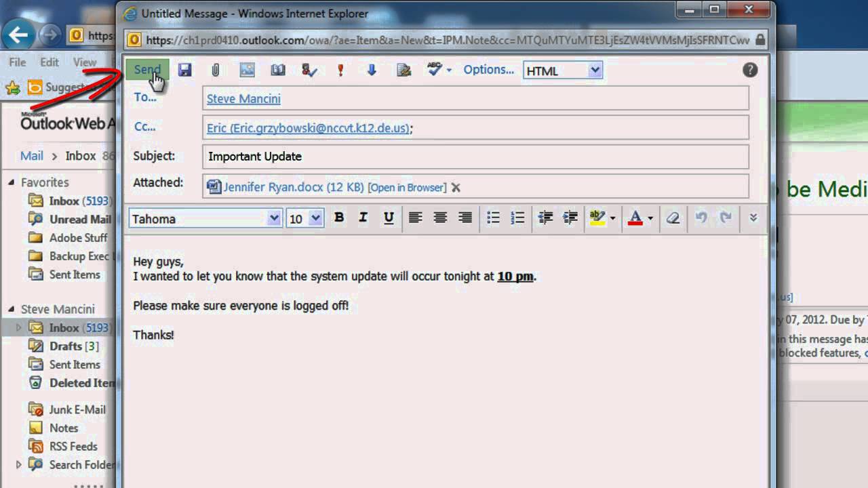The width and height of the screenshot is (868, 488).
Task: Insert numbered list
Action: [x=517, y=218]
